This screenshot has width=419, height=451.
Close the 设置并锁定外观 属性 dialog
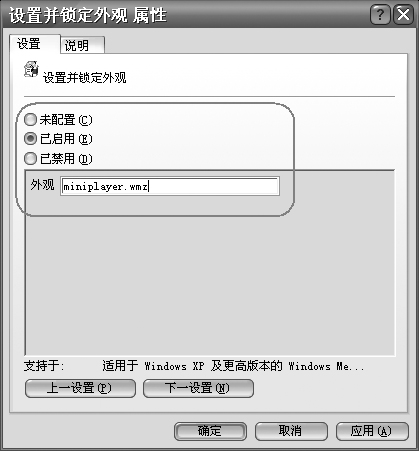pyautogui.click(x=403, y=15)
